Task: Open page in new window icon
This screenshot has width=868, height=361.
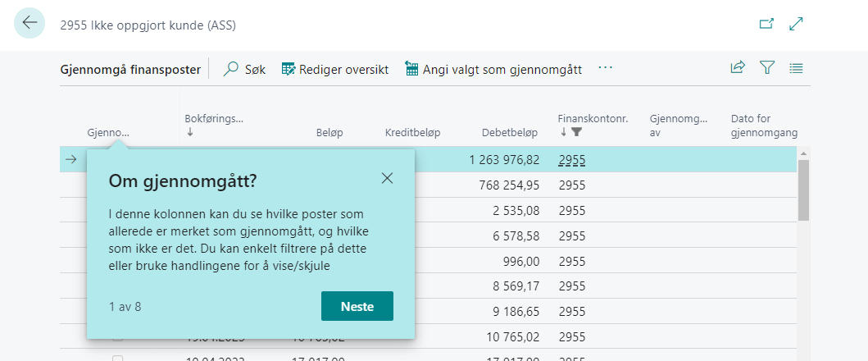Action: (766, 25)
